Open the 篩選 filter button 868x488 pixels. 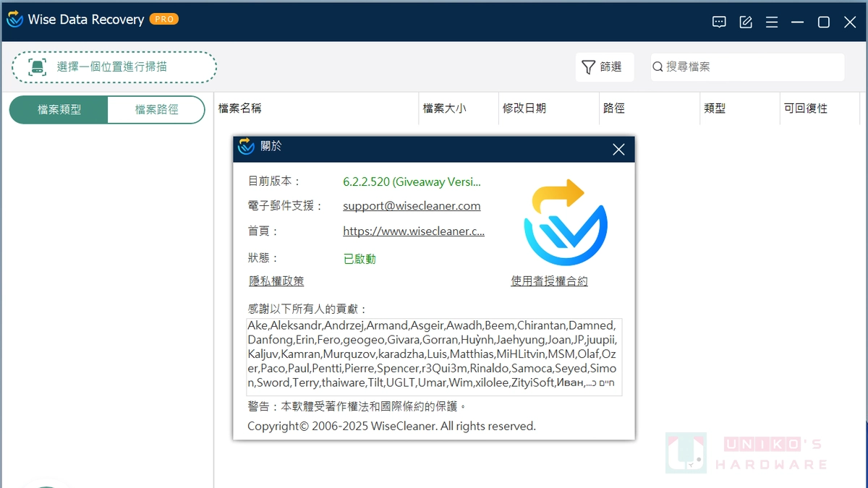[605, 67]
